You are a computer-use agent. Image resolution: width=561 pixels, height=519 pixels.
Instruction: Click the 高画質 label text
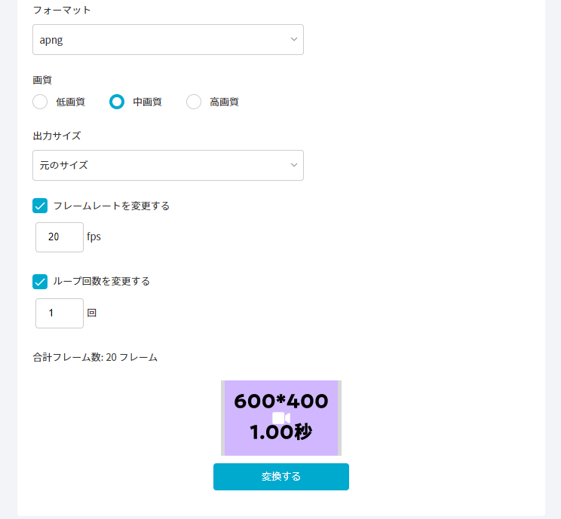click(x=224, y=102)
